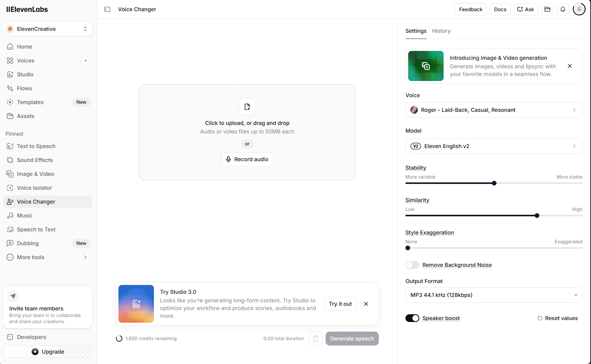The image size is (591, 364).
Task: Click the '0:00 total duration' text
Action: point(284,339)
